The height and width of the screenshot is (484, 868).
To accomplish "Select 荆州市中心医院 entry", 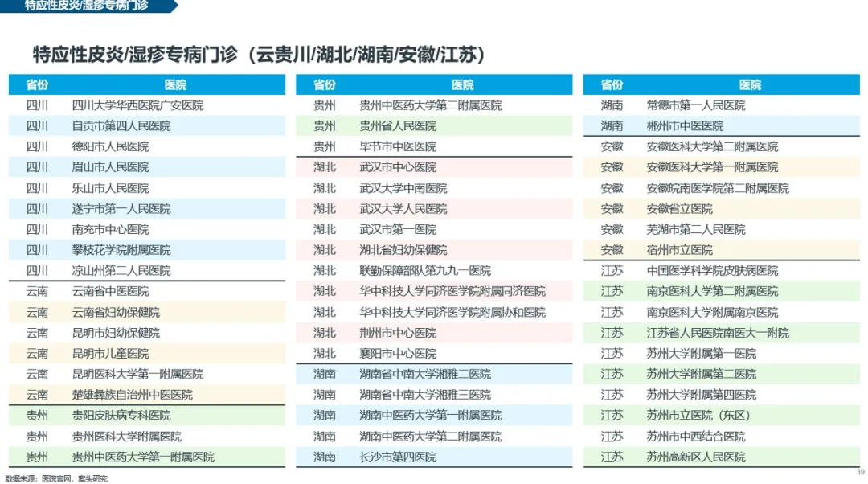I will tap(398, 333).
